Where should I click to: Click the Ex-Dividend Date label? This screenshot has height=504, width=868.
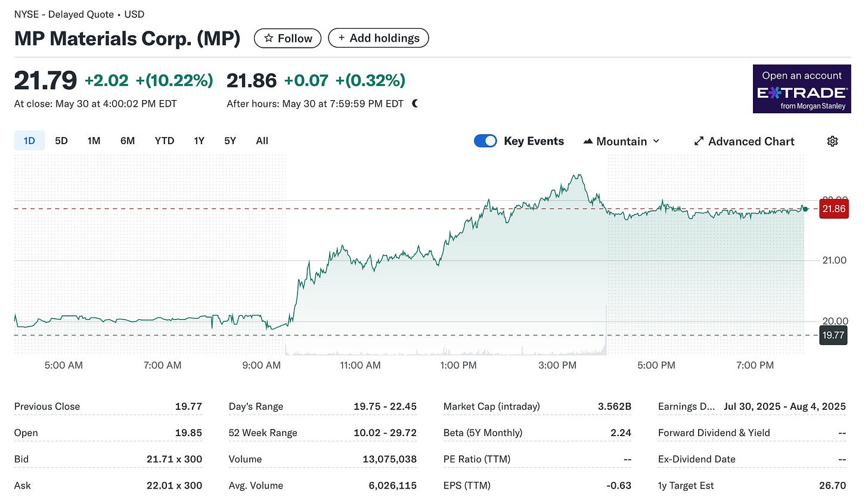697,459
